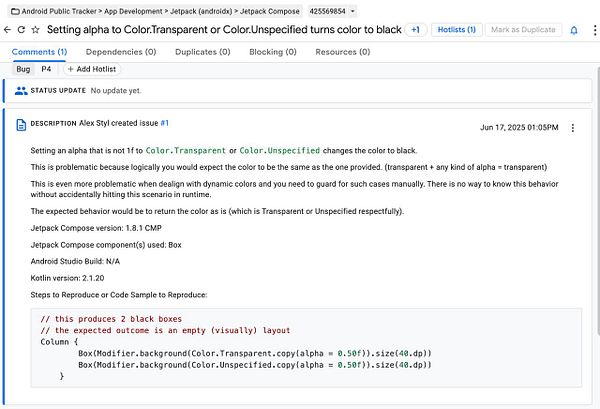Click 'Steps to Reproduce or Code Sample' line
The height and width of the screenshot is (409, 600).
(x=119, y=295)
